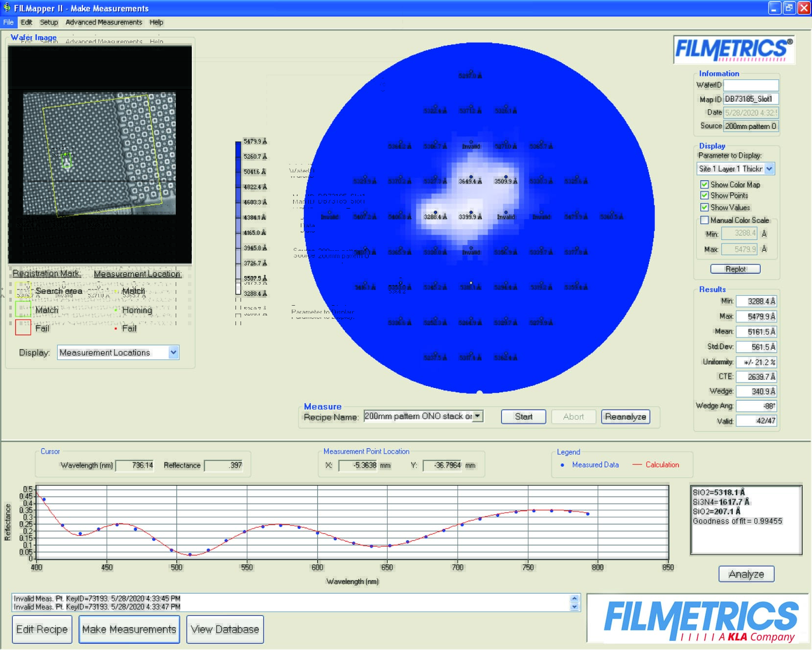Open the Advanced Measurements menu
This screenshot has height=650, width=812.
tap(103, 23)
